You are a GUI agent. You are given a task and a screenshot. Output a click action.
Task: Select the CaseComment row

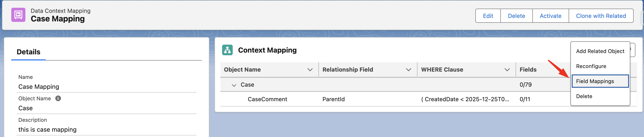[267, 99]
